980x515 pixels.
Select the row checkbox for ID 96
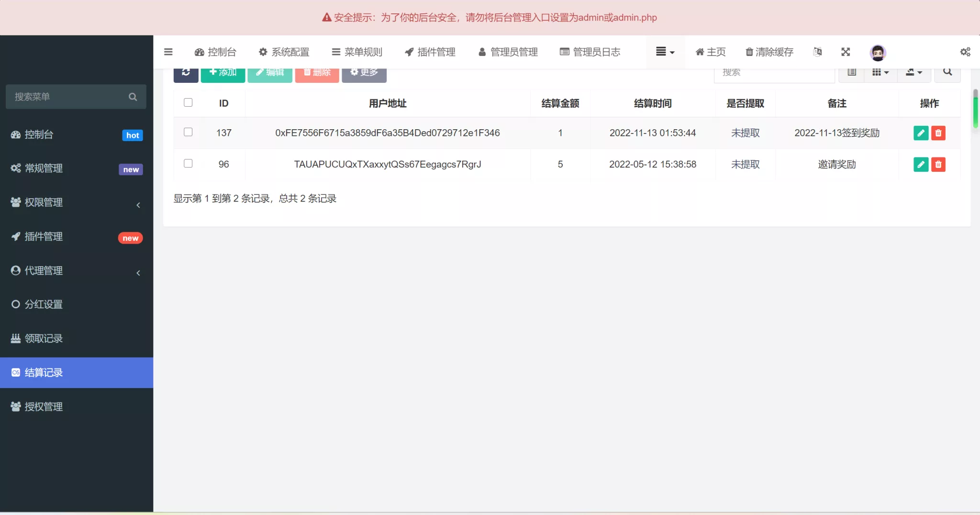(188, 163)
